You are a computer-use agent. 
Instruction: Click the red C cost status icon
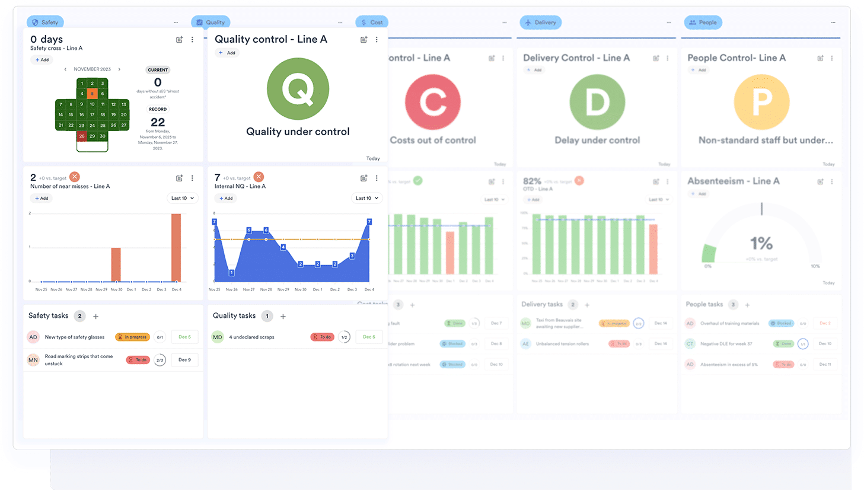[432, 102]
